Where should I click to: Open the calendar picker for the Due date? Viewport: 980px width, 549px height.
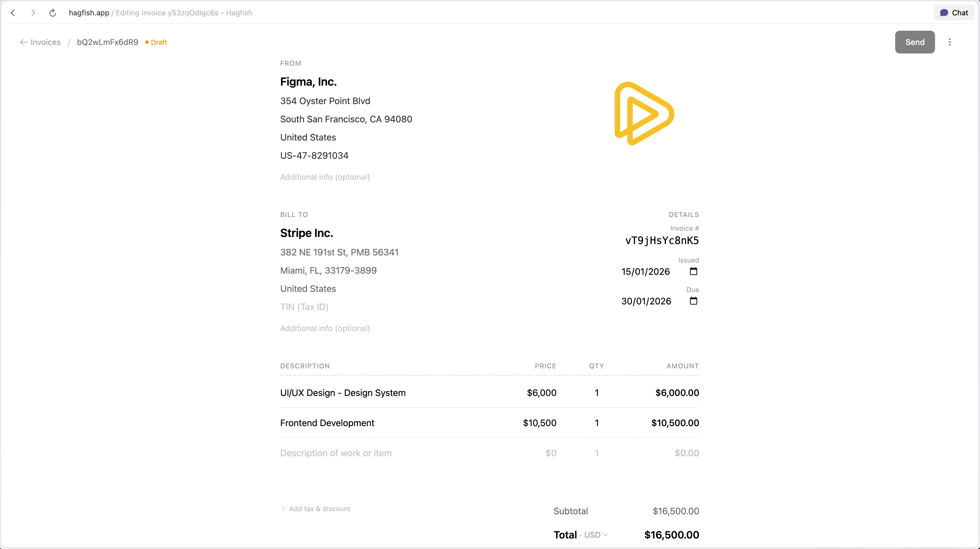tap(694, 301)
